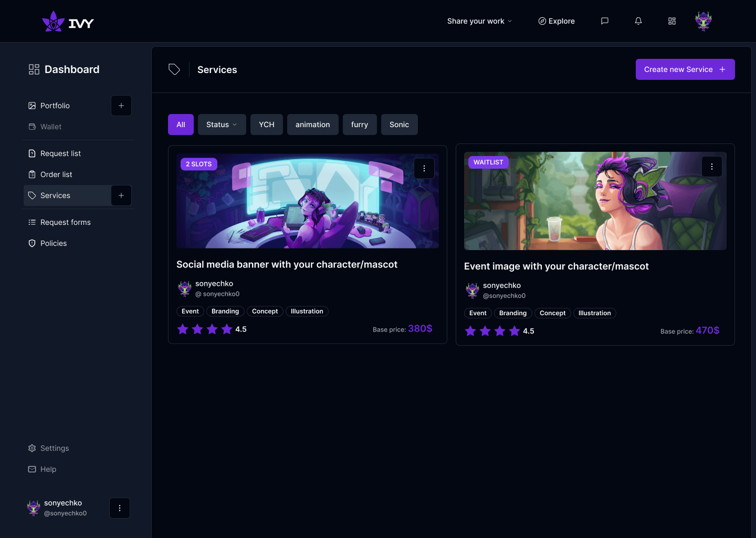The image size is (756, 538).
Task: Click the Policies shield icon
Action: [x=32, y=243]
